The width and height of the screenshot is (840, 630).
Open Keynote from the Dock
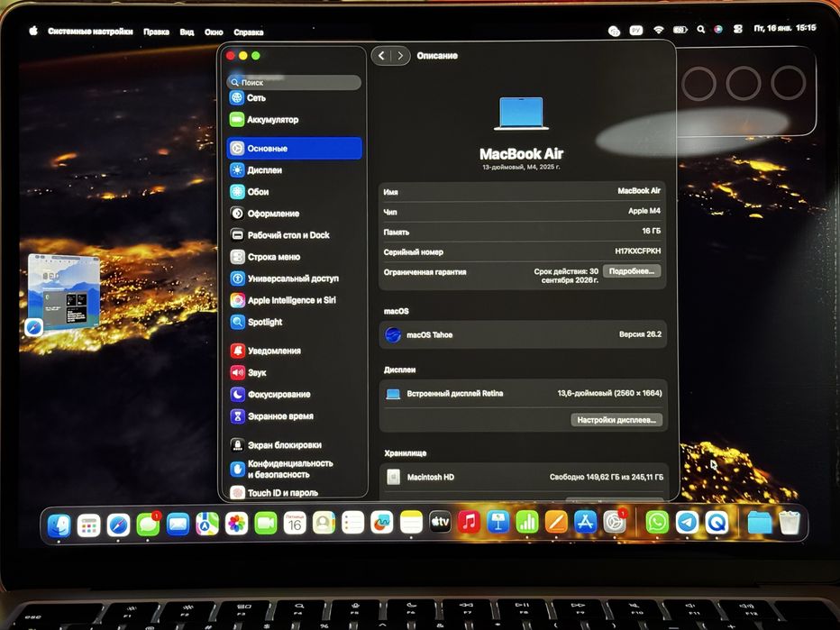(498, 522)
